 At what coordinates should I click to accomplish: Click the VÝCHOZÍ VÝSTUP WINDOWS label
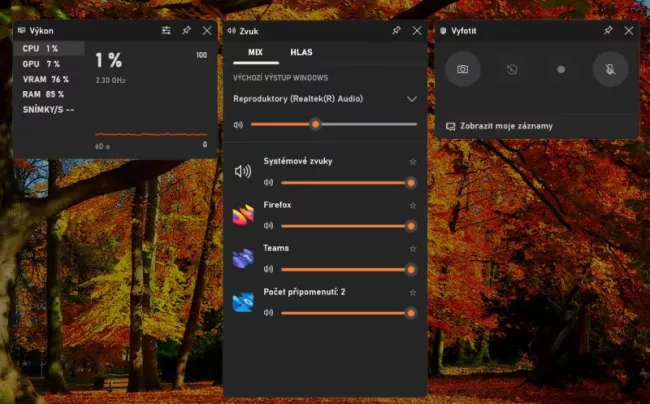281,78
